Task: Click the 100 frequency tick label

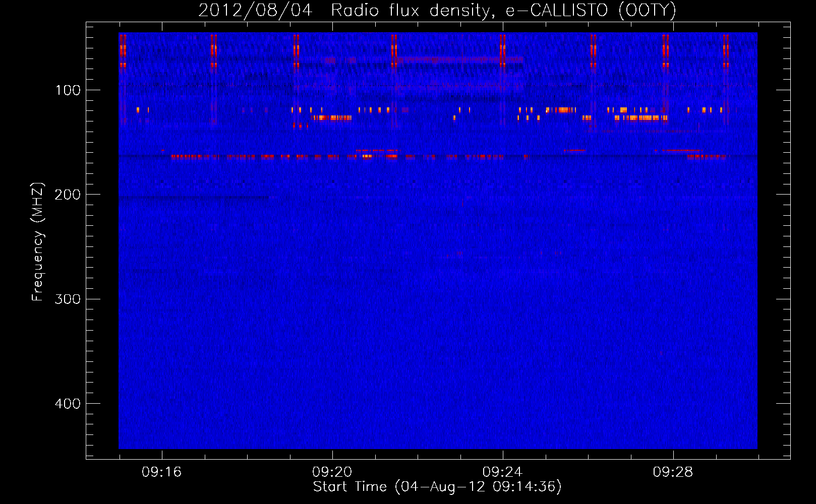Action: click(68, 90)
